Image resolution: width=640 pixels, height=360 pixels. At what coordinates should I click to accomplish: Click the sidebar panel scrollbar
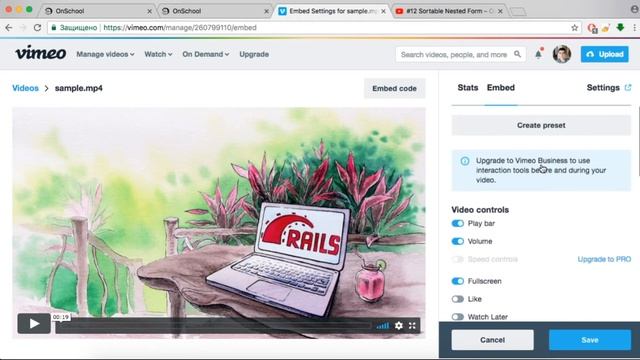click(x=638, y=141)
